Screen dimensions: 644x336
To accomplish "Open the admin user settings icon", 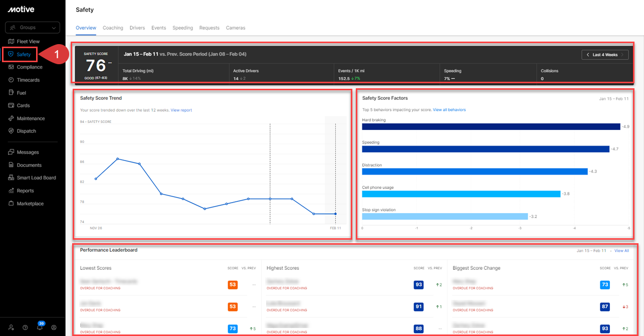I will coord(11,327).
